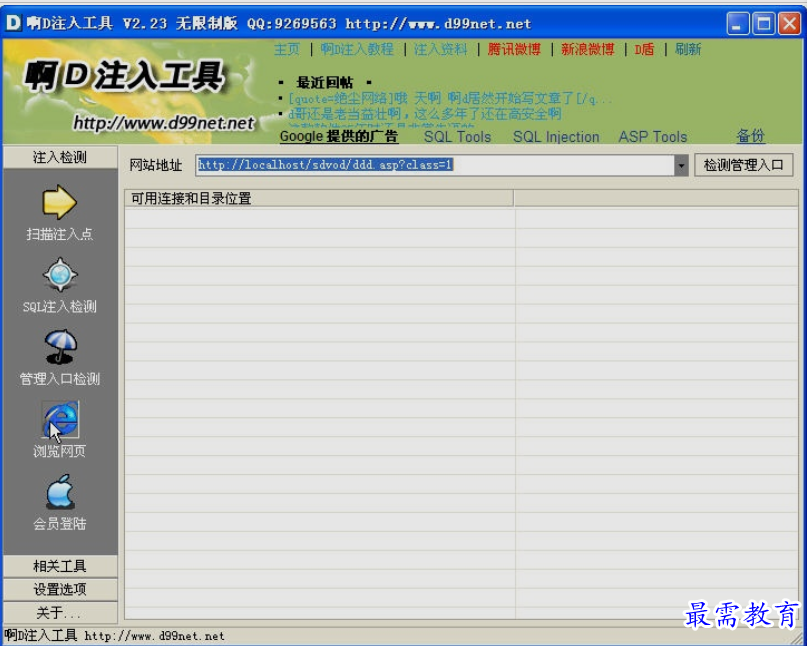
Task: Open the 注入检测 sidebar section
Action: pos(60,157)
